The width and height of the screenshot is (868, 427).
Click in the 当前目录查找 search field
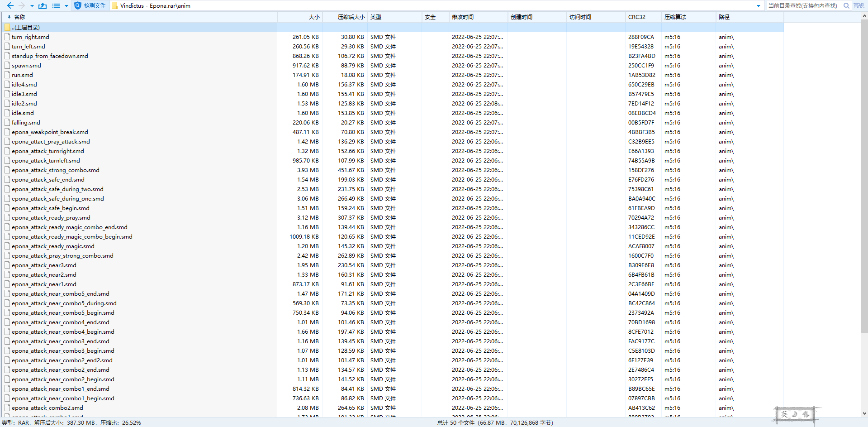[802, 6]
